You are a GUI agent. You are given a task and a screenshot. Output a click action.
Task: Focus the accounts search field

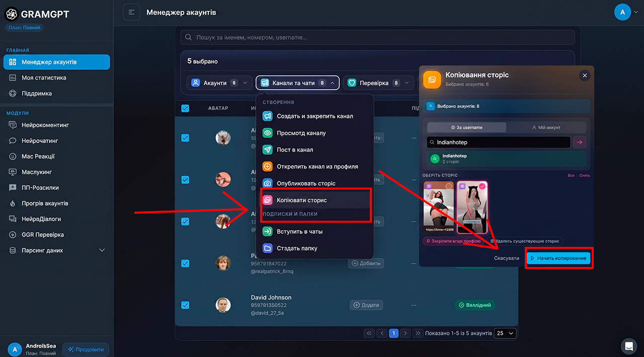378,37
